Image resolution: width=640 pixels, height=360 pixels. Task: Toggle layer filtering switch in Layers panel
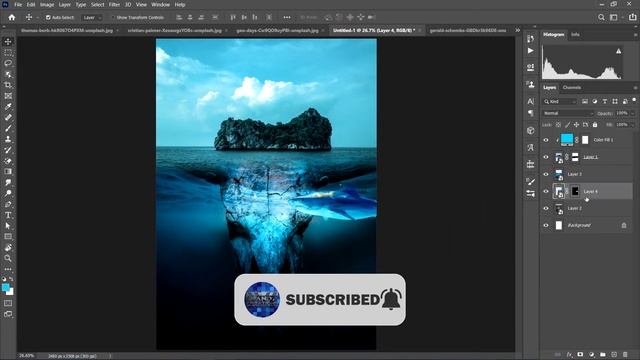(634, 100)
